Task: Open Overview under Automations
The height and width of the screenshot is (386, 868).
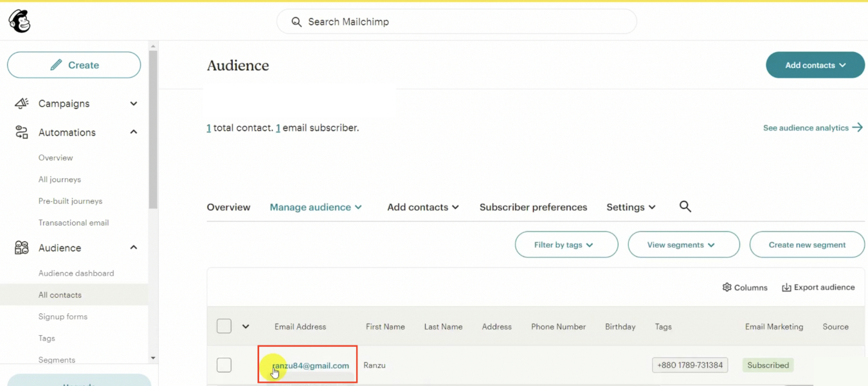Action: pos(56,158)
